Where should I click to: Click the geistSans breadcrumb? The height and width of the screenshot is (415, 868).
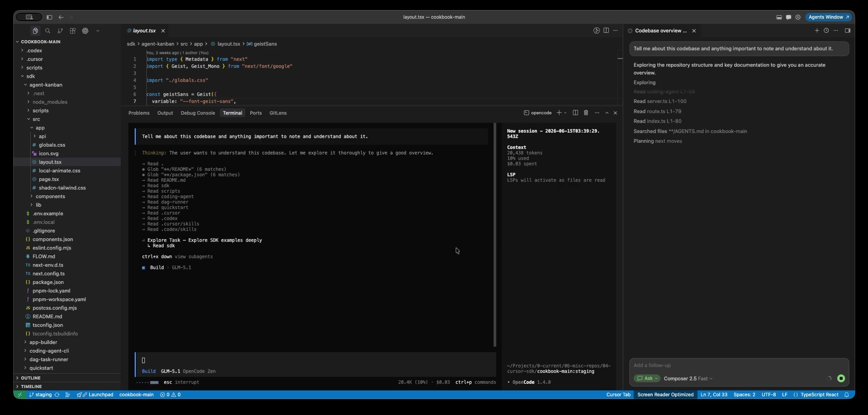click(x=265, y=44)
